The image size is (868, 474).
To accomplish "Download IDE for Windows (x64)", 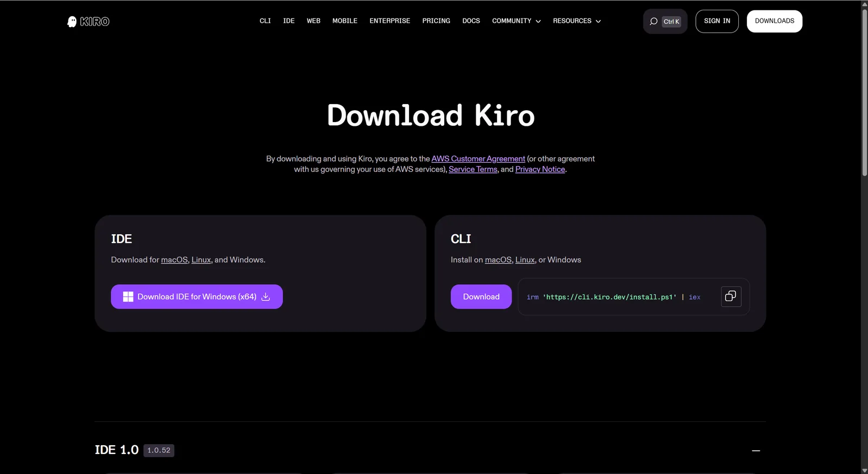I will coord(197,297).
